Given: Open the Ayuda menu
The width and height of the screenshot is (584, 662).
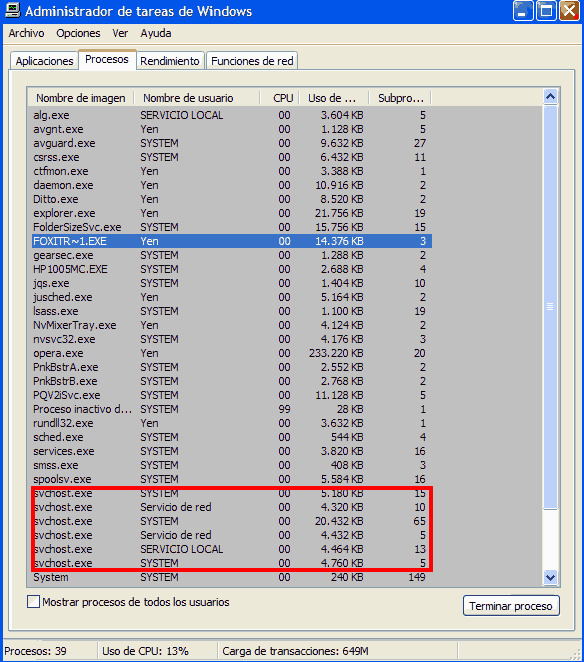Looking at the screenshot, I should pyautogui.click(x=156, y=33).
